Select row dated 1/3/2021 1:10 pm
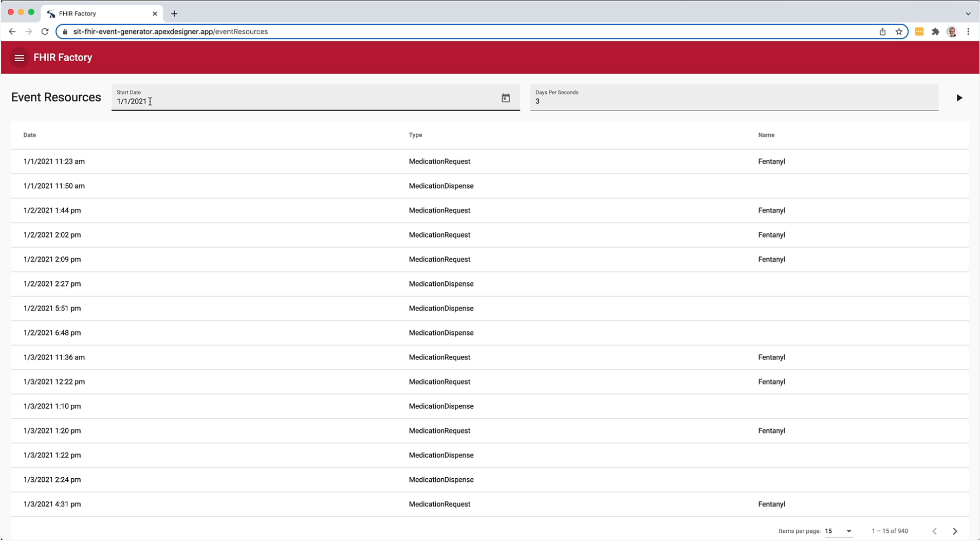 (x=490, y=406)
